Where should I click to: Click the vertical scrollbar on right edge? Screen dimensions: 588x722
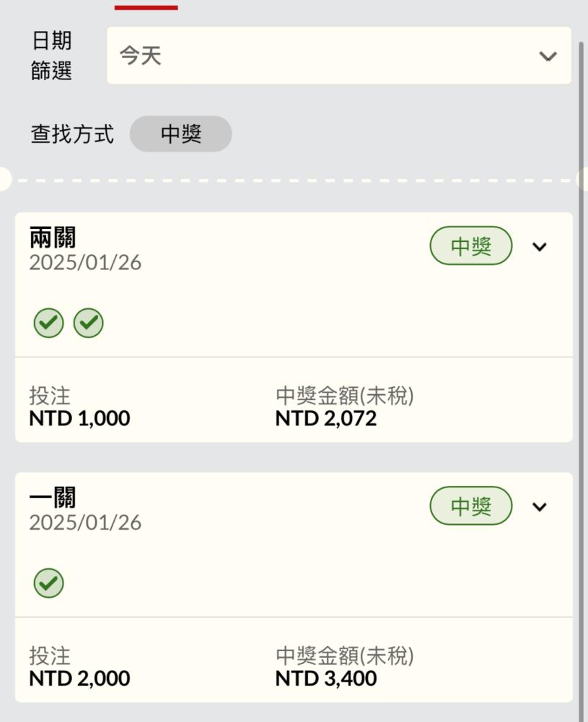(x=581, y=368)
